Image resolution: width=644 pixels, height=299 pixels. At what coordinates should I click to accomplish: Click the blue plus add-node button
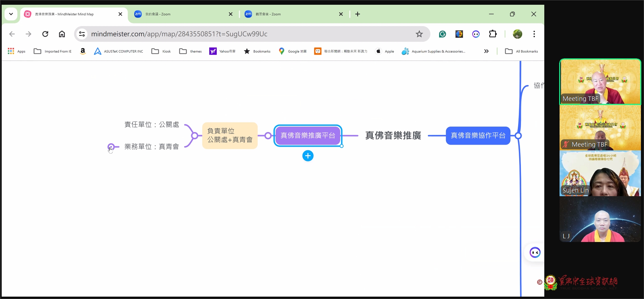point(308,156)
